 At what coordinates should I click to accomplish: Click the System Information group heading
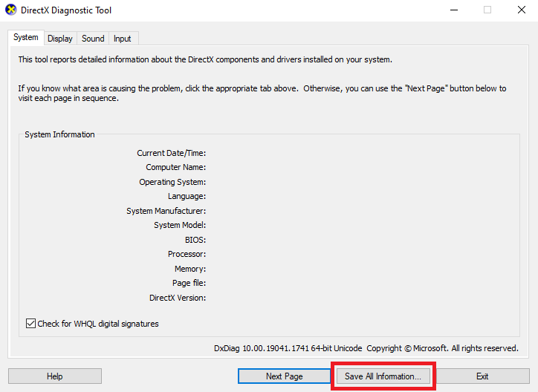coord(59,134)
